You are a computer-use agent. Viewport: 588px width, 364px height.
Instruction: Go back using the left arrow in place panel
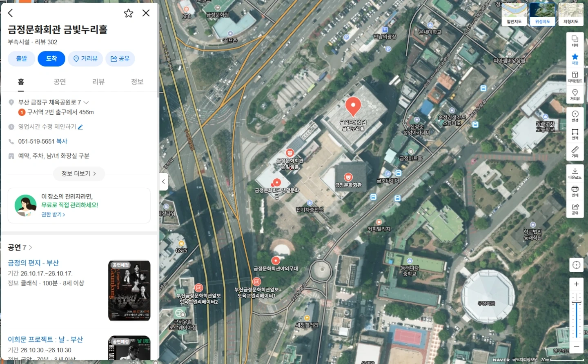pos(11,13)
